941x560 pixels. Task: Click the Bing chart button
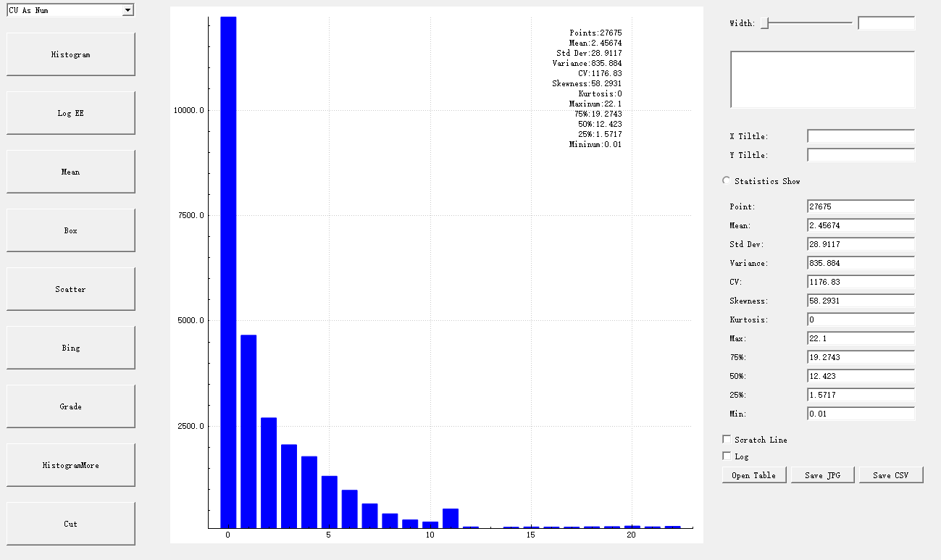(71, 348)
